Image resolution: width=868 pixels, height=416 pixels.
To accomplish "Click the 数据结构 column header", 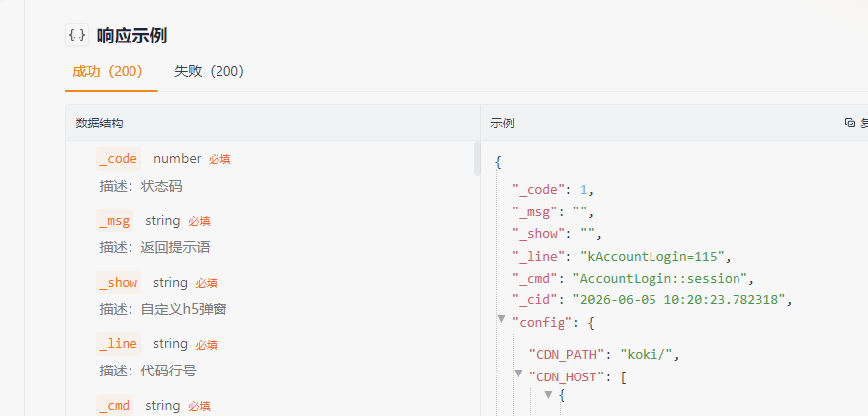I will tap(99, 124).
